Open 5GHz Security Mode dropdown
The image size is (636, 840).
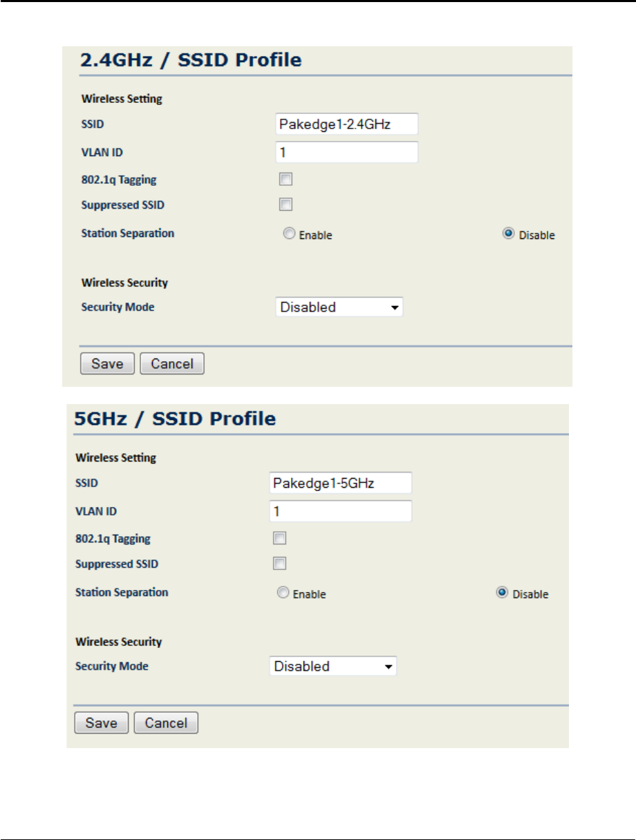pos(333,667)
